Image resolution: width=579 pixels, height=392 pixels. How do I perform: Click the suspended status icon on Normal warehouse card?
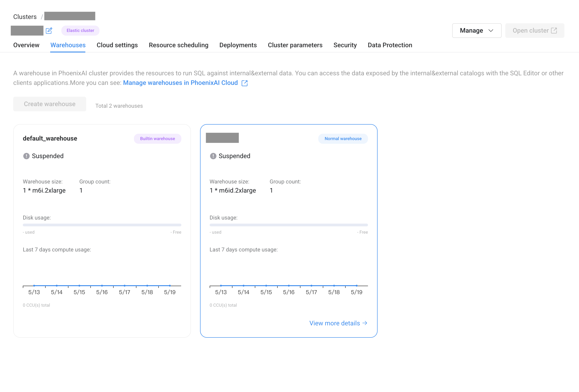tap(213, 156)
